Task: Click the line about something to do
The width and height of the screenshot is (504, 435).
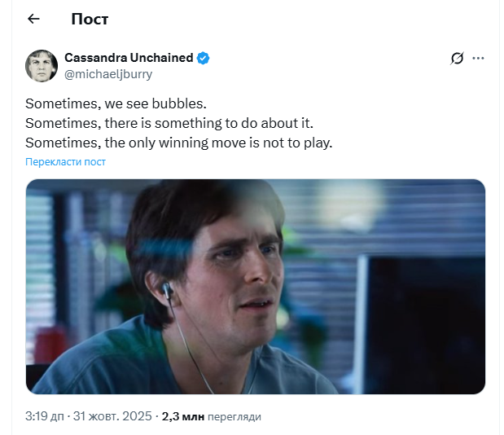Action: pyautogui.click(x=169, y=123)
